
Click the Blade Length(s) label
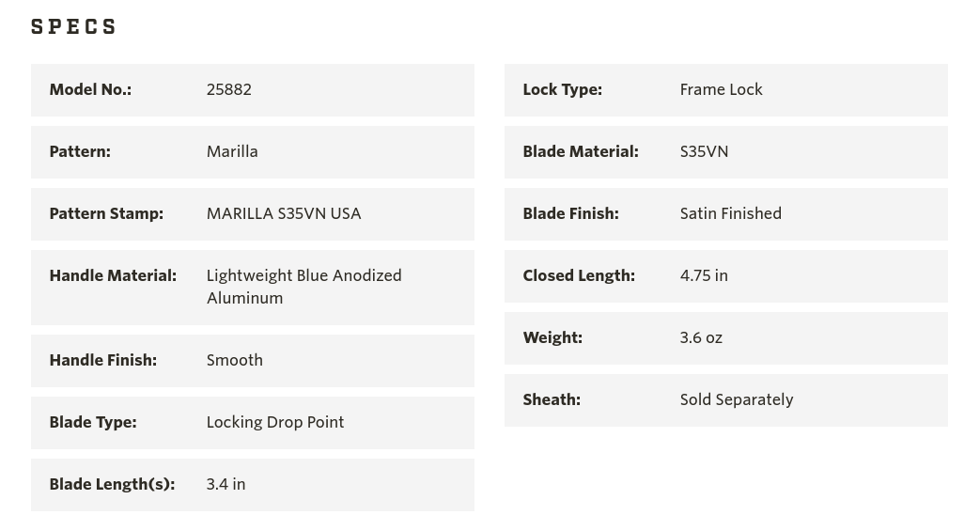(112, 484)
